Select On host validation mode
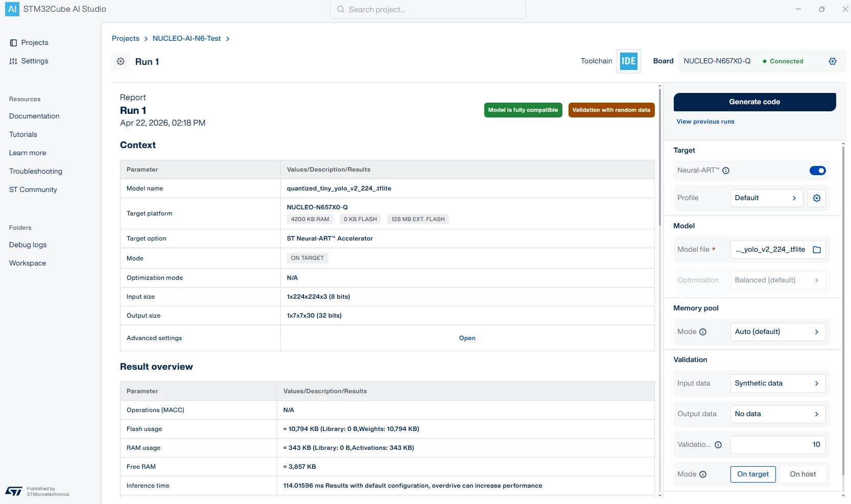The height and width of the screenshot is (504, 851). pyautogui.click(x=803, y=474)
